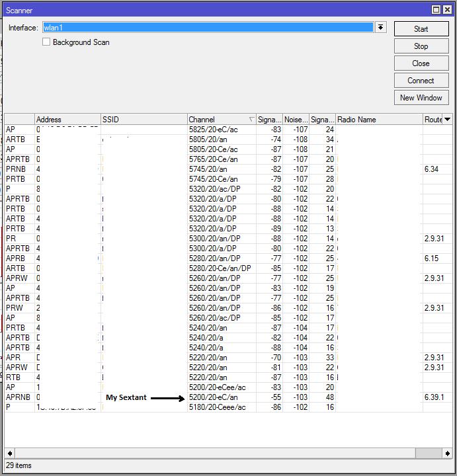Select row with channel 5200/20-eCee/ac

[x=228, y=387]
